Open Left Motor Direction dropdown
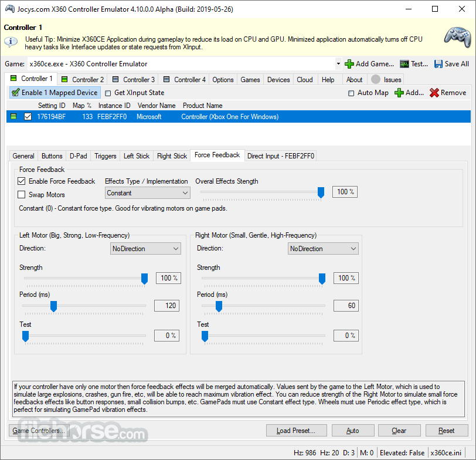The height and width of the screenshot is (460, 476). coord(145,249)
